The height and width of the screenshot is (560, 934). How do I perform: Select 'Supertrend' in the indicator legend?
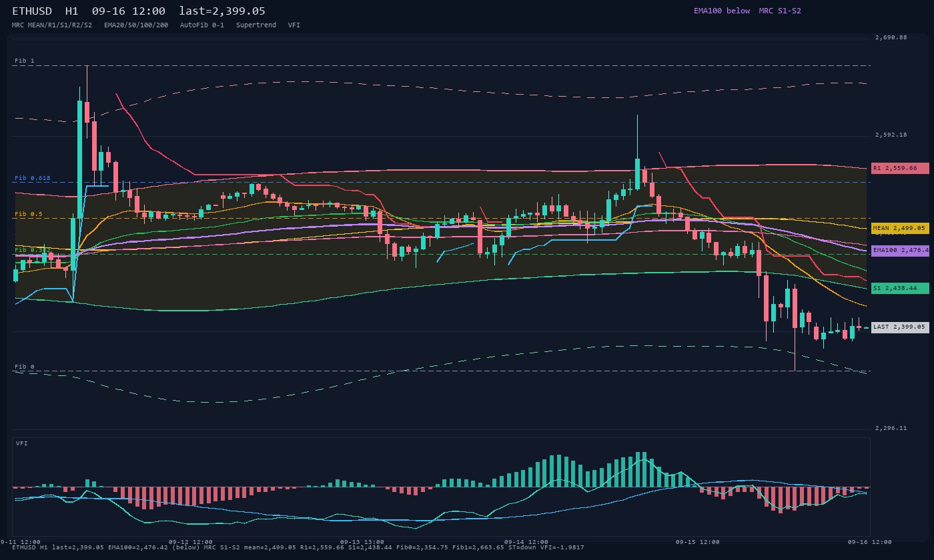pyautogui.click(x=256, y=25)
